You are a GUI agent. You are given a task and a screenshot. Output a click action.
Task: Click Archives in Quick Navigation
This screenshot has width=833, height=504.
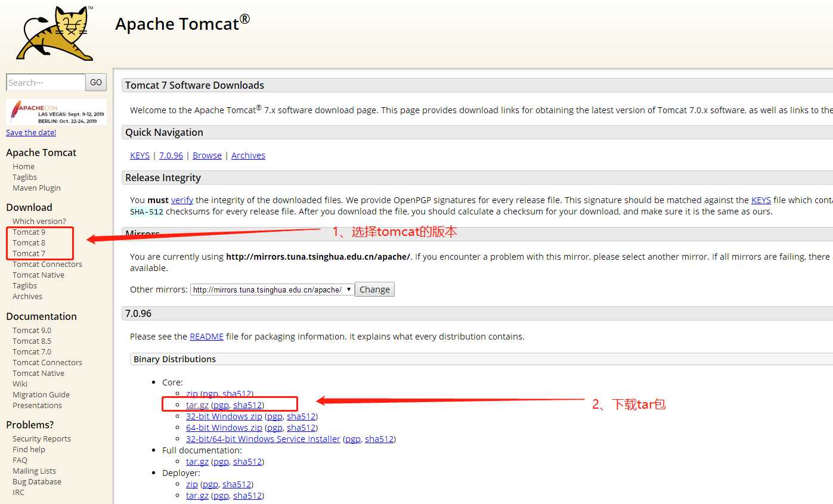point(248,155)
